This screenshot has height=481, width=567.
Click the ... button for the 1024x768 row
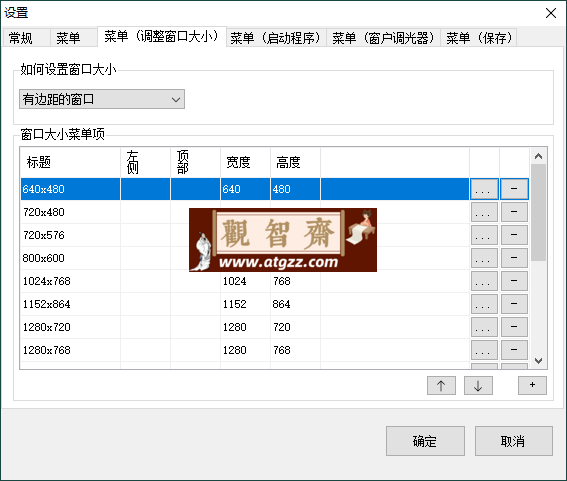(484, 281)
